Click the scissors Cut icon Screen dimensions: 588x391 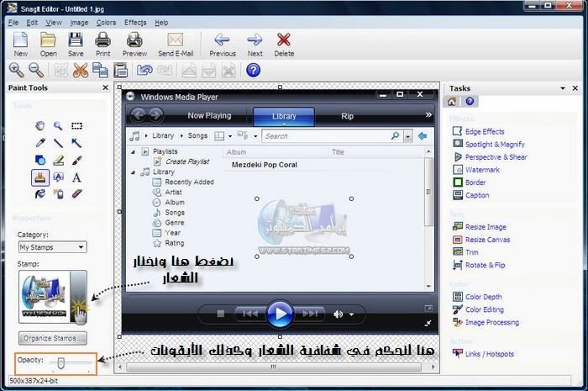coord(81,70)
